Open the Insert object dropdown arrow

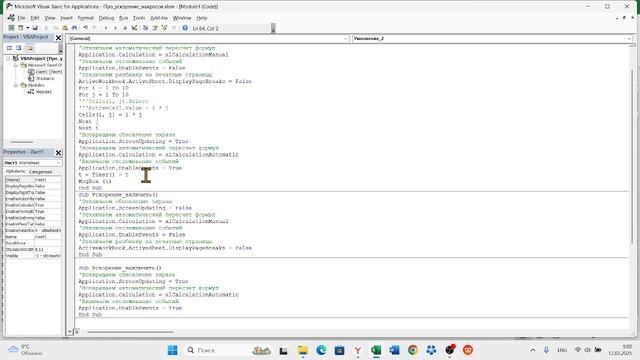click(27, 28)
